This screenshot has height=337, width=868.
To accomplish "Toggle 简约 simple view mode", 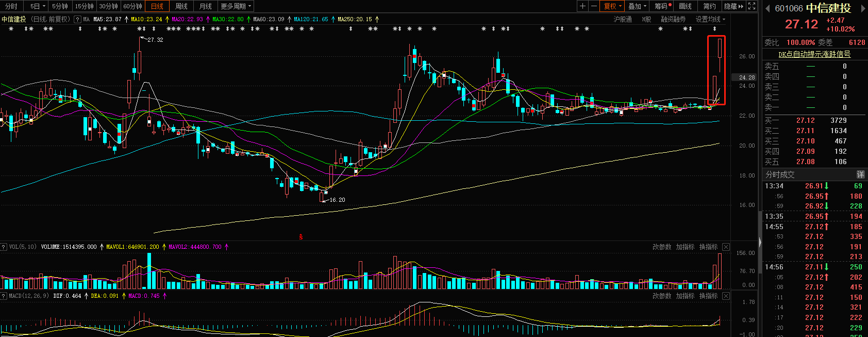I will [x=709, y=6].
